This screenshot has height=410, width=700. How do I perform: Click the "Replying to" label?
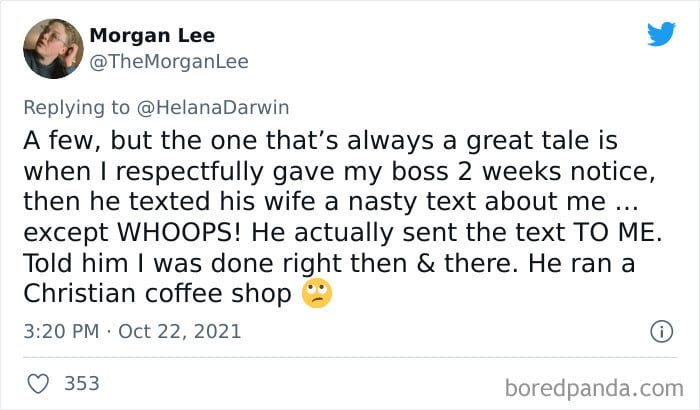pyautogui.click(x=76, y=108)
